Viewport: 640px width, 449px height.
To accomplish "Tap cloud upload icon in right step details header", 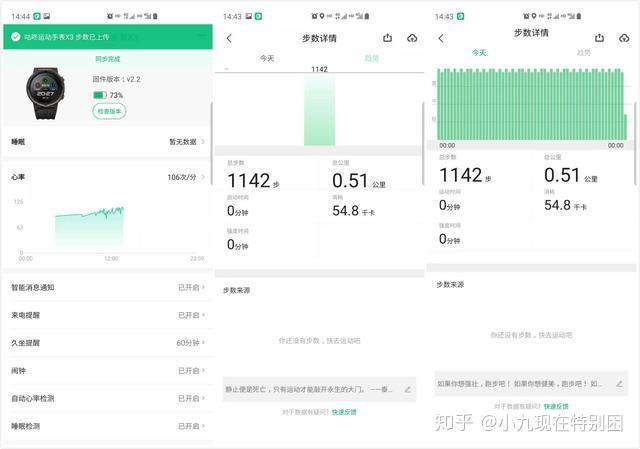I will [x=624, y=38].
